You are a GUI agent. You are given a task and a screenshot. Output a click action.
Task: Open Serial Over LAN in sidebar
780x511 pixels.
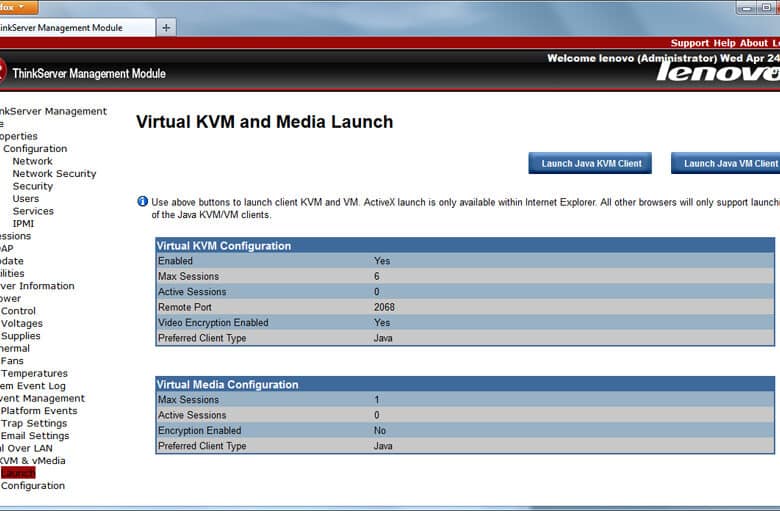26,448
